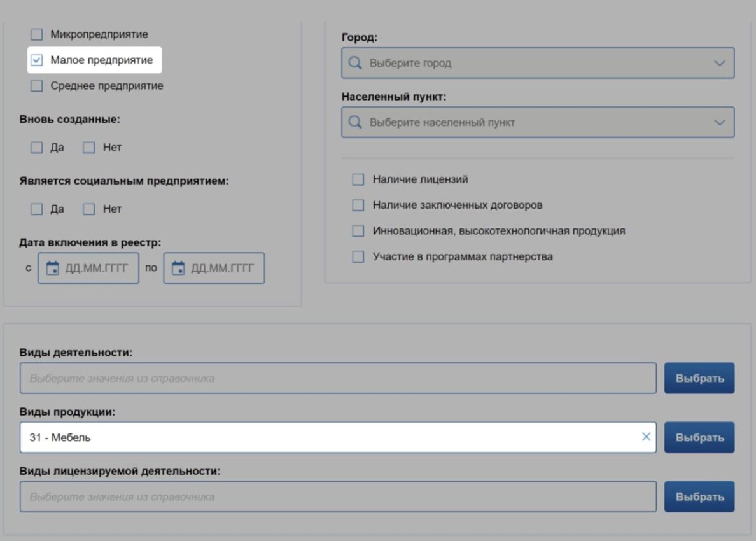Click the search icon in Населенный пункт field

356,122
